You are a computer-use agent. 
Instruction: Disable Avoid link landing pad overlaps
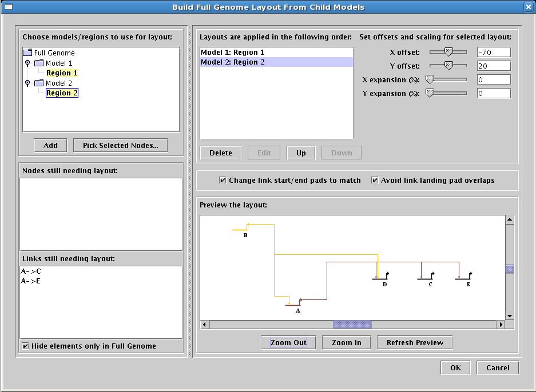[375, 181]
